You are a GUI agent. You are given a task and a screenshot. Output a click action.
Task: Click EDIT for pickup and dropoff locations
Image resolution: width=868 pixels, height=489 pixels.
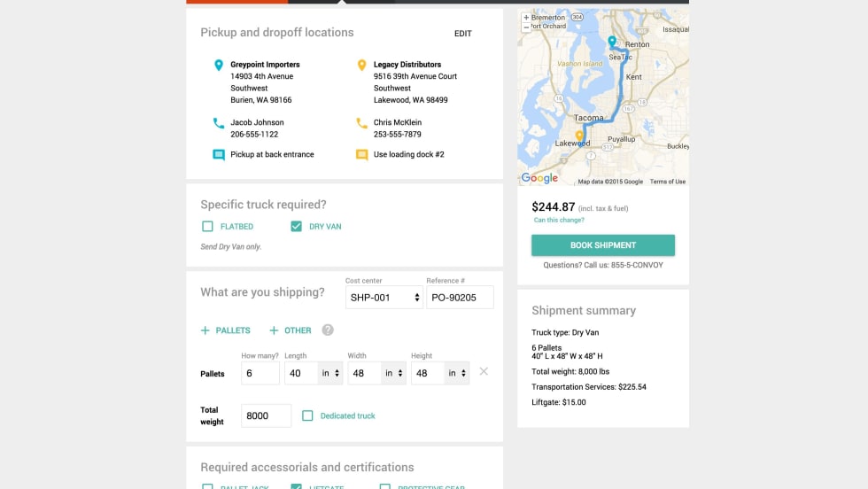pos(463,34)
